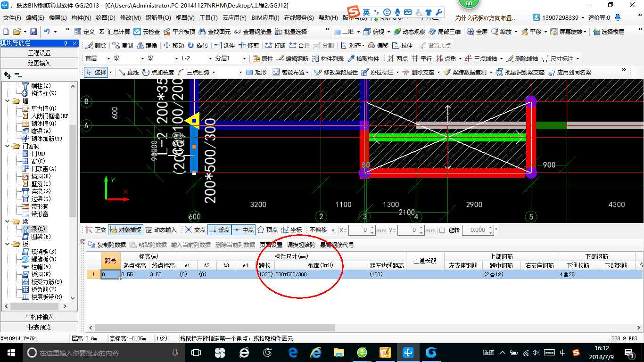Start 动态观察 dynamic orbit
Screen dimensions: 644x362
coord(409,32)
